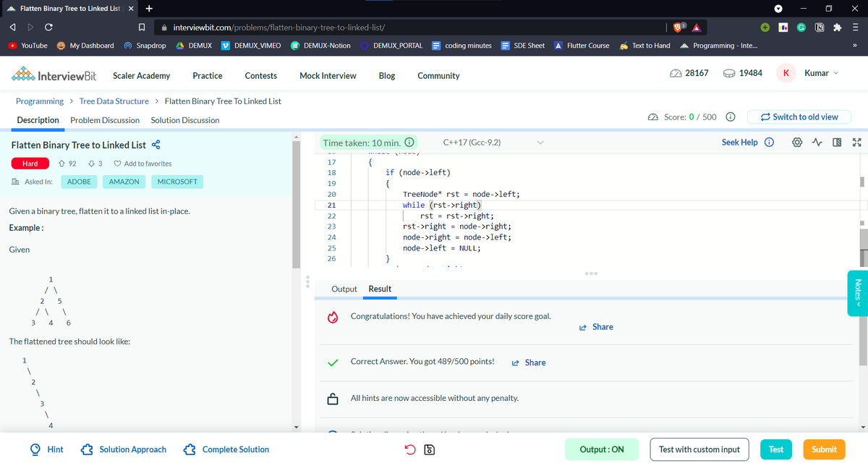Click the info icon next to Score
868x466 pixels.
[x=731, y=117]
